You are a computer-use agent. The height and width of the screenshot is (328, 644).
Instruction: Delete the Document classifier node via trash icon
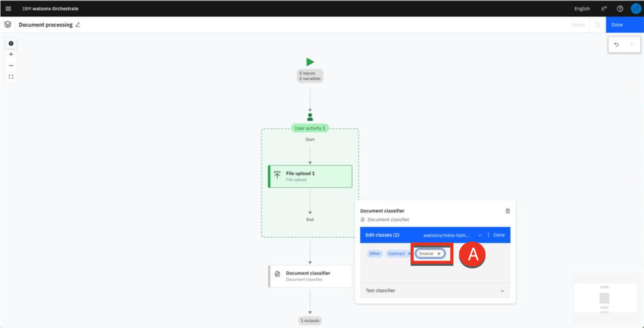(508, 211)
